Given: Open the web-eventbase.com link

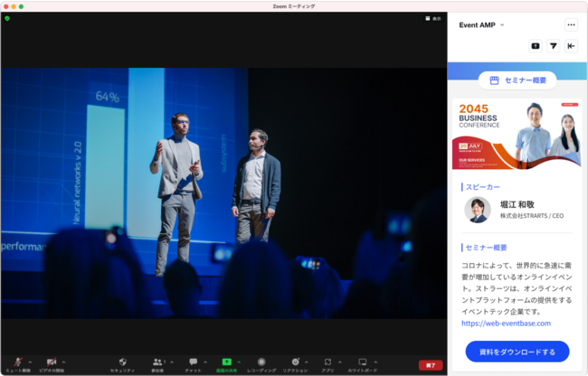Looking at the screenshot, I should (x=506, y=323).
